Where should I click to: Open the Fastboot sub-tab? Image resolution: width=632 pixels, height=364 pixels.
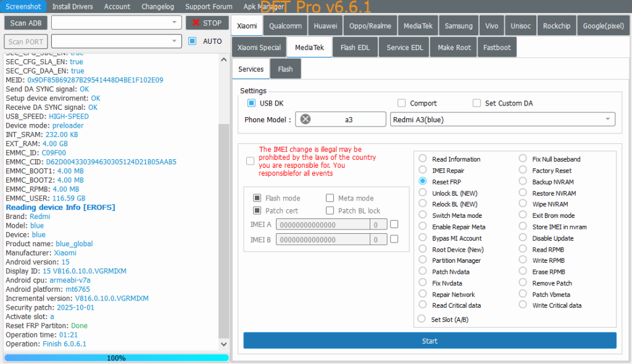pyautogui.click(x=497, y=47)
